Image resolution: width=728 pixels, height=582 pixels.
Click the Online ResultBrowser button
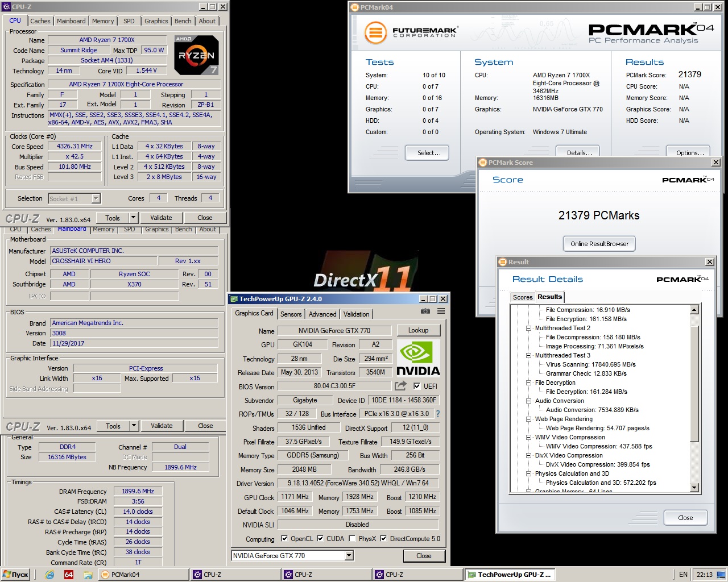(599, 244)
